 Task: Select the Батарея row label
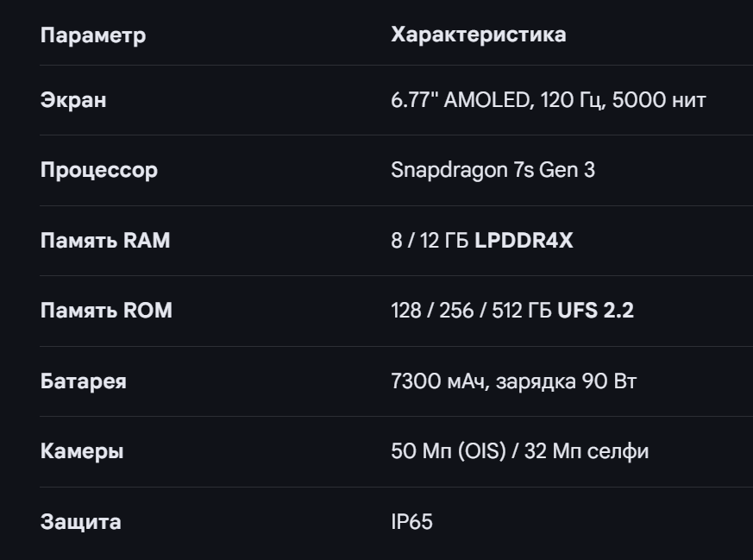(84, 381)
